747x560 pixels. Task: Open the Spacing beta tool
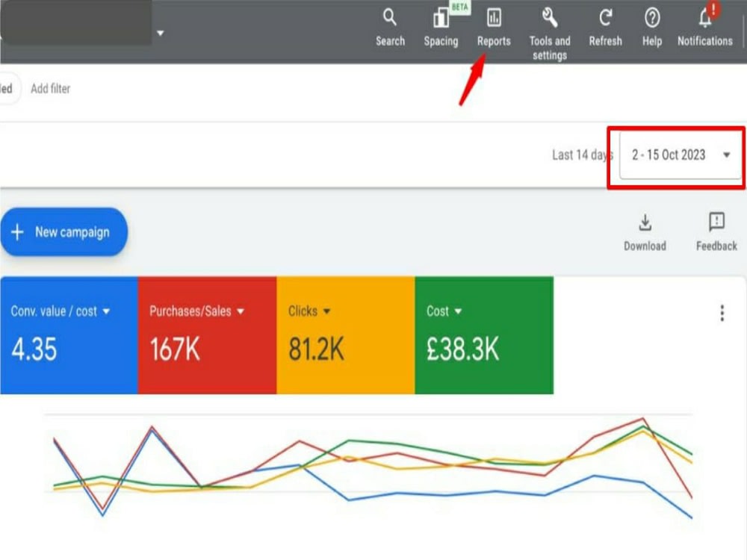click(x=441, y=28)
